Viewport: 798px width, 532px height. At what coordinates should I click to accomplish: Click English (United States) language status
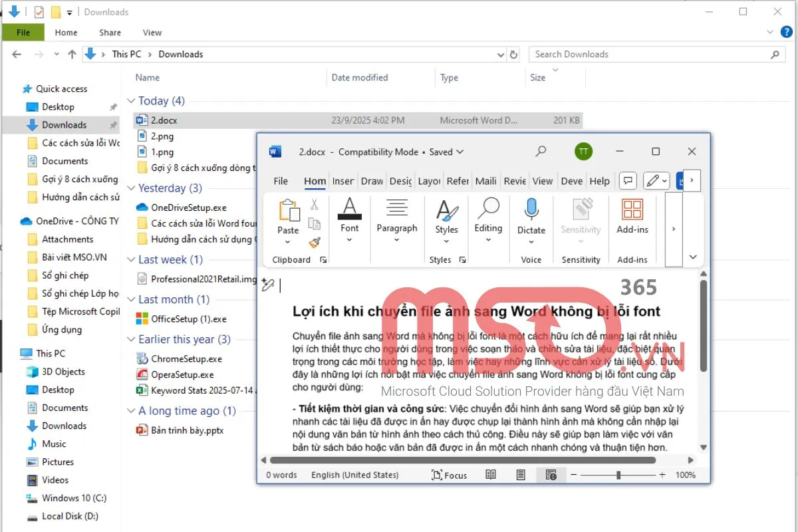pyautogui.click(x=355, y=475)
